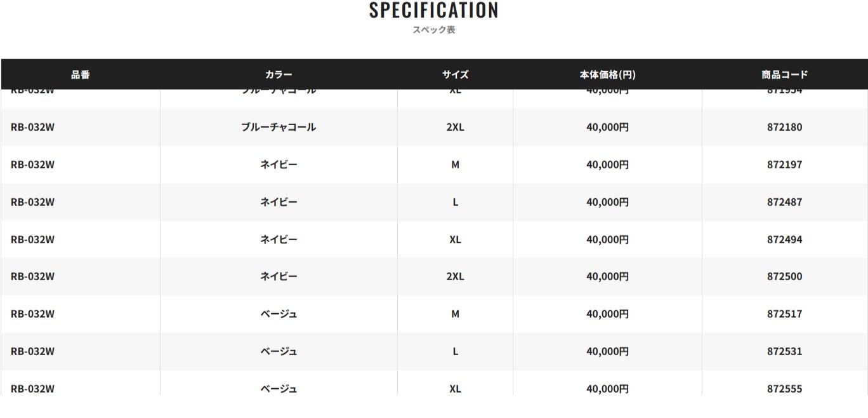Image resolution: width=868 pixels, height=418 pixels.
Task: Click the SPECIFICATION heading
Action: [x=434, y=10]
